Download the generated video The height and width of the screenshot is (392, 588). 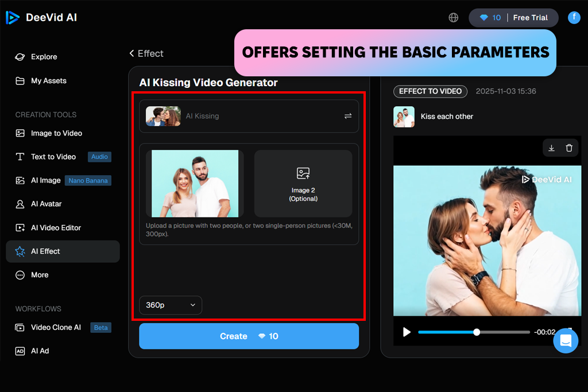tap(551, 148)
